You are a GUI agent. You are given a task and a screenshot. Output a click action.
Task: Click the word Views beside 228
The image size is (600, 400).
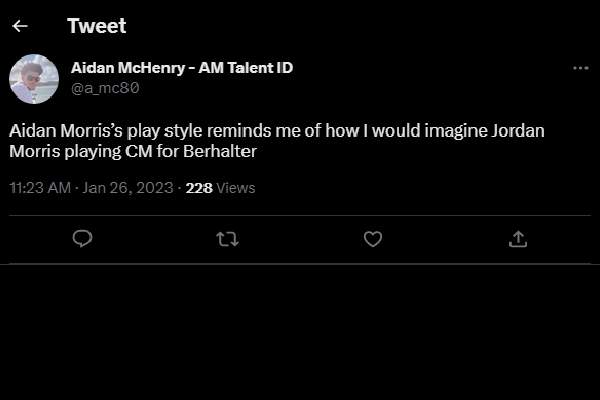[x=236, y=187]
